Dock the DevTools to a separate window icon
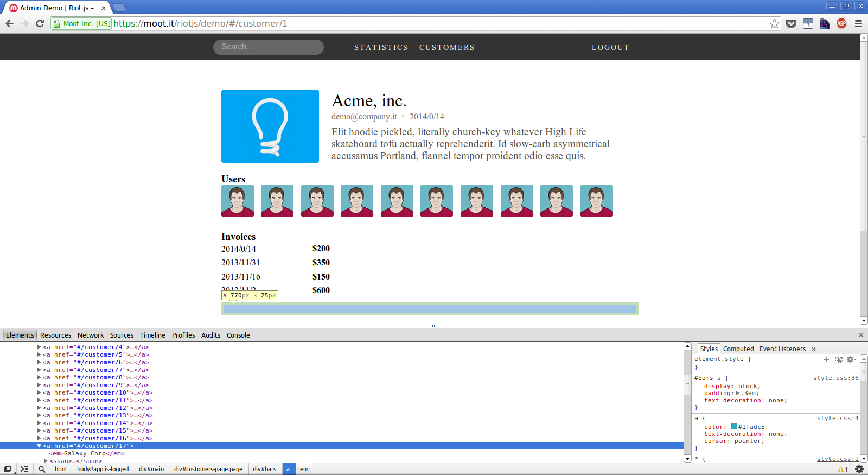Screen dimensions: 868x475 click(8, 469)
